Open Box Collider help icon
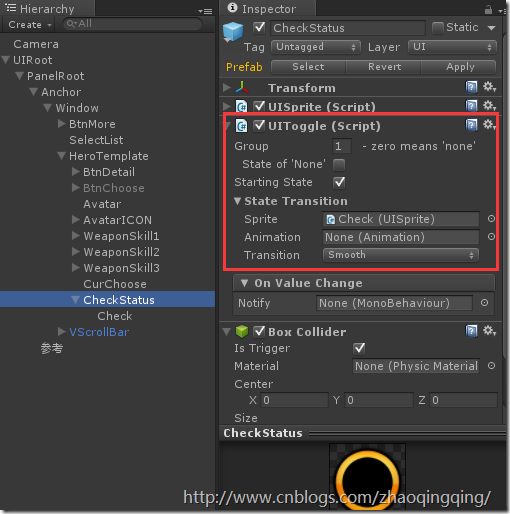This screenshot has height=514, width=510. 471,331
